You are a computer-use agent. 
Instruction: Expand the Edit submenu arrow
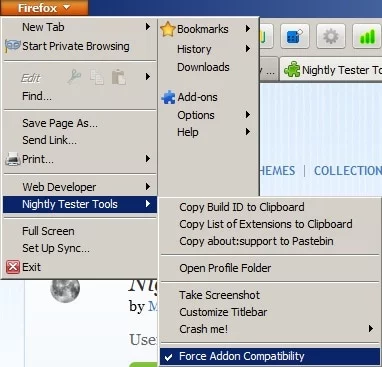click(x=148, y=77)
